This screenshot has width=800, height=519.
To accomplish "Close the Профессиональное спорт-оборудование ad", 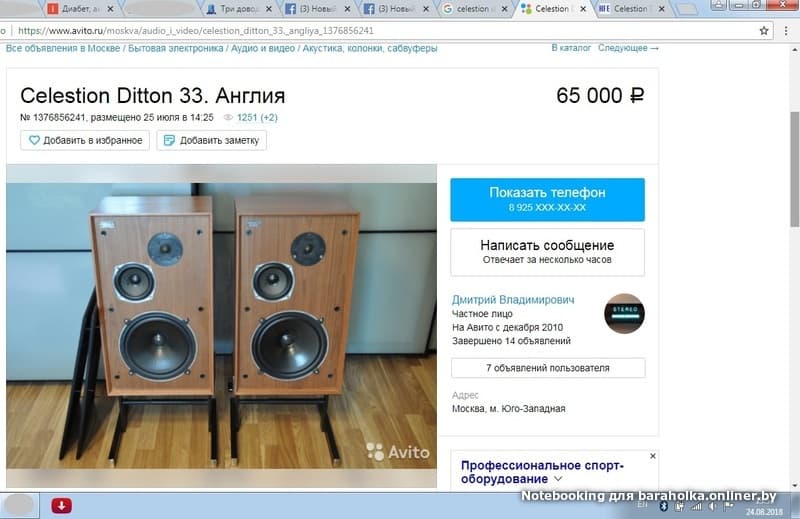I will tap(653, 456).
